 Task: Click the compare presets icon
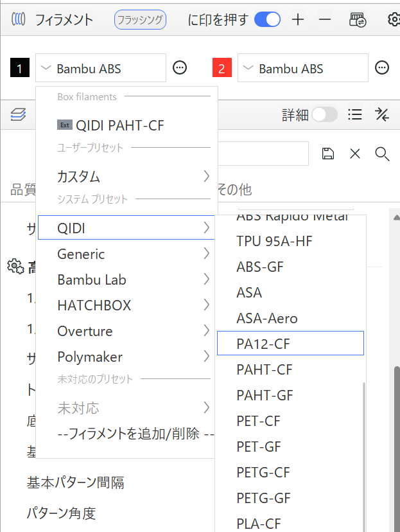click(x=382, y=114)
